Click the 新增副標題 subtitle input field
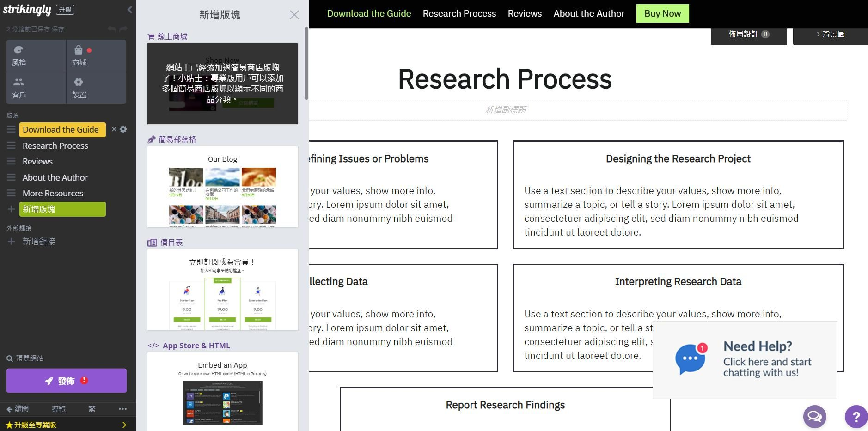Viewport: 868px width, 431px height. tap(505, 110)
